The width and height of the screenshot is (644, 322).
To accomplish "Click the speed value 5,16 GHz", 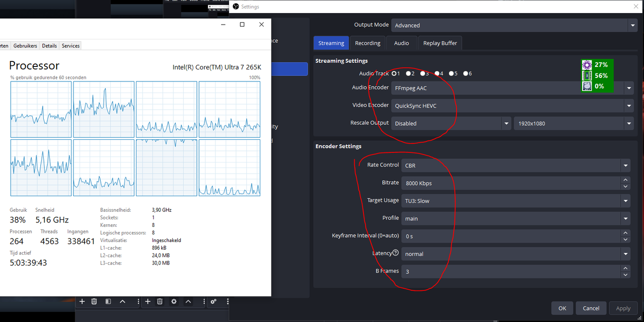I will (52, 220).
